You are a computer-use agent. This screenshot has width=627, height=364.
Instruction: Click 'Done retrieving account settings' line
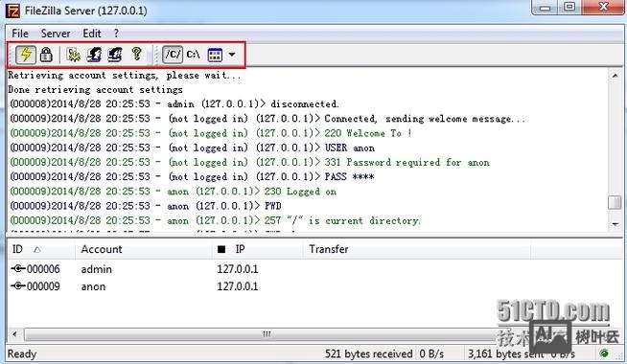(x=95, y=89)
